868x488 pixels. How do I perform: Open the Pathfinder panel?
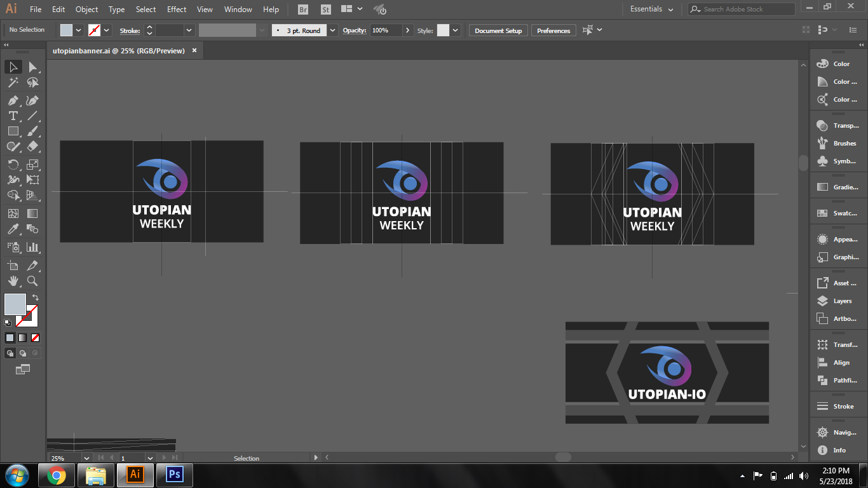836,380
